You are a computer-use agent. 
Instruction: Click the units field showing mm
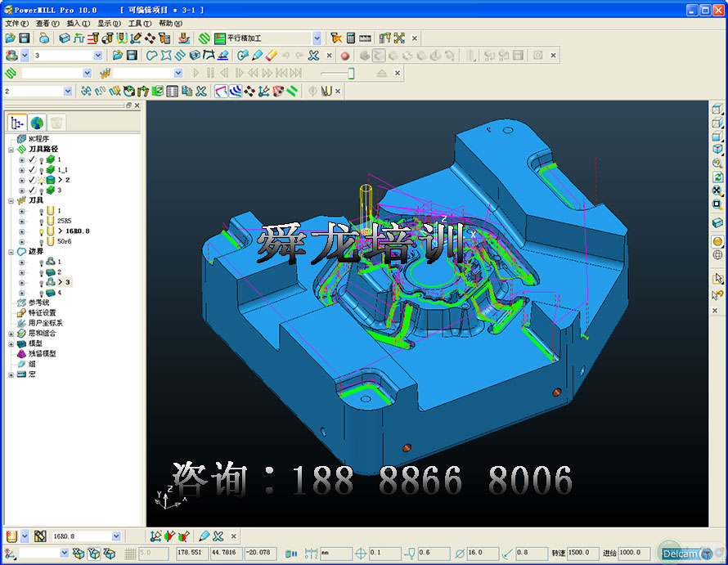click(336, 554)
